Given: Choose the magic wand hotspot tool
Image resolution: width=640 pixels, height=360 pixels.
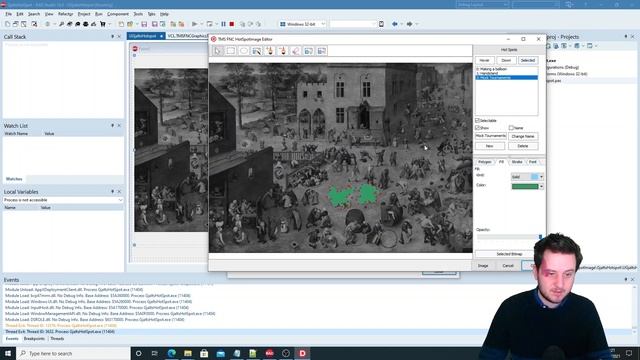Looking at the screenshot, I should [270, 51].
